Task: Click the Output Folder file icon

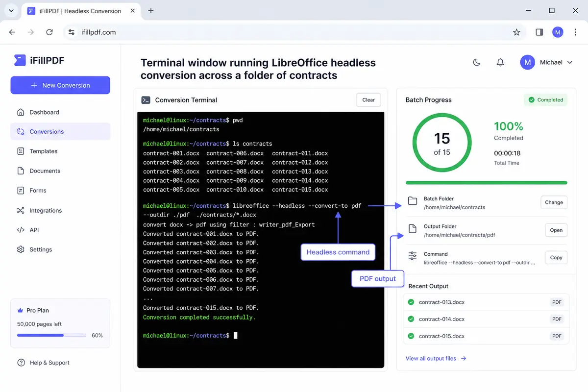Action: [x=413, y=229]
